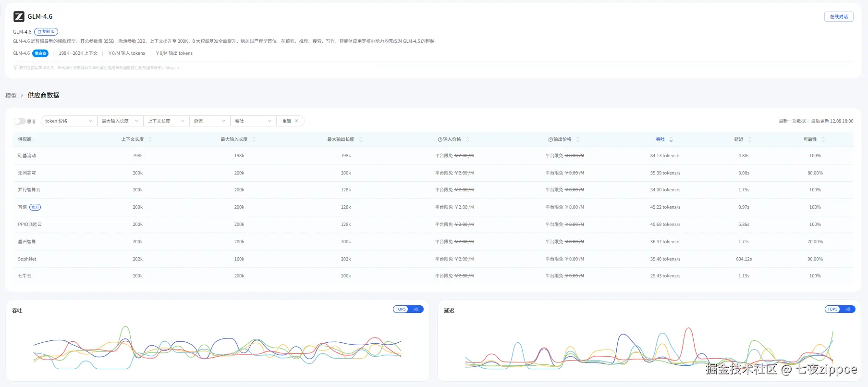Open the token 价格 filter dropdown

(69, 121)
